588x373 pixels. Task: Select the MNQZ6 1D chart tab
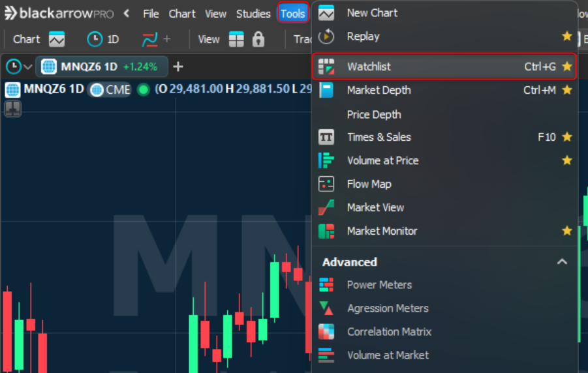coord(102,67)
